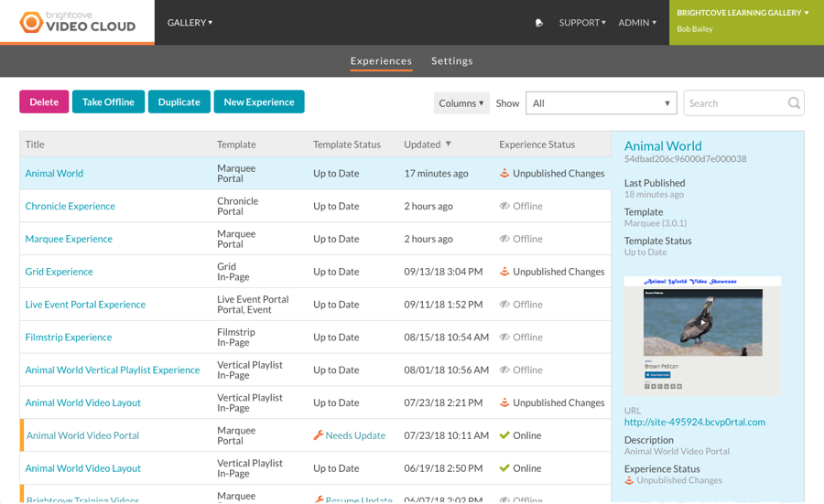Click the Animal World preview thumbnail
Image resolution: width=824 pixels, height=504 pixels.
(x=702, y=336)
